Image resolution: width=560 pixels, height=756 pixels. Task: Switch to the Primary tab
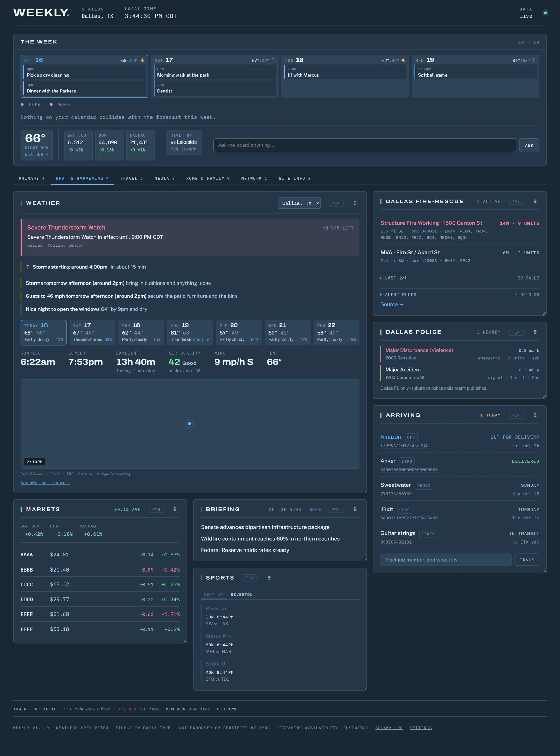pos(31,178)
